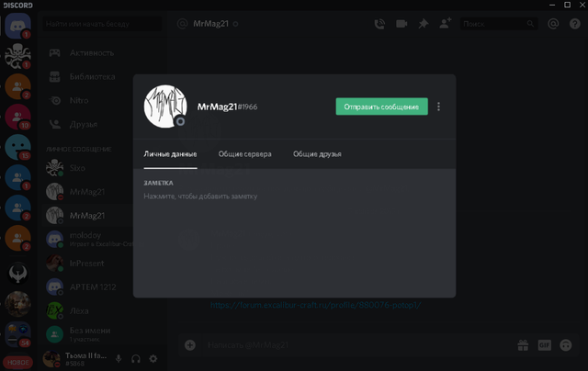Image resolution: width=588 pixels, height=371 pixels.
Task: Open the Без имени group chat
Action: click(102, 334)
